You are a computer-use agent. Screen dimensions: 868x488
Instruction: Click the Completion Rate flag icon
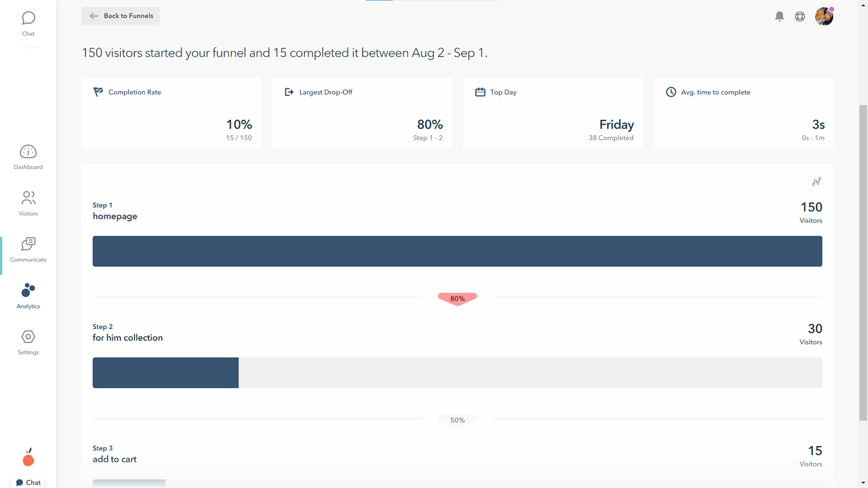coord(98,92)
